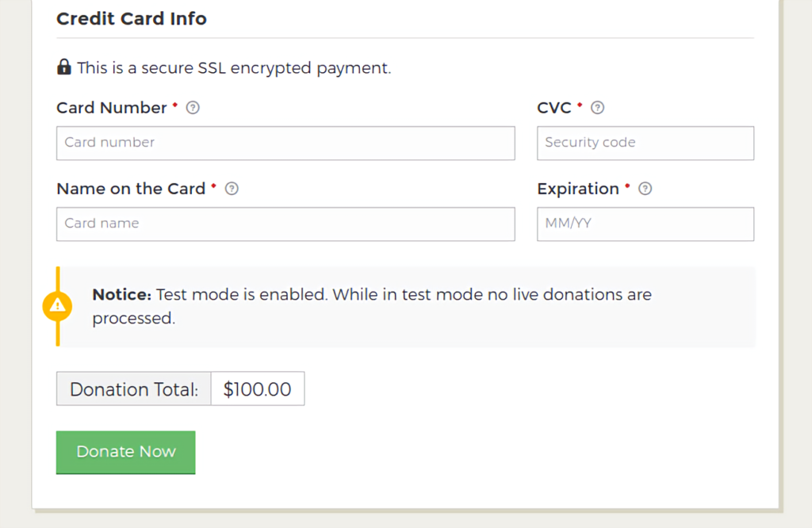
Task: Click the Donation Total label
Action: (x=133, y=388)
